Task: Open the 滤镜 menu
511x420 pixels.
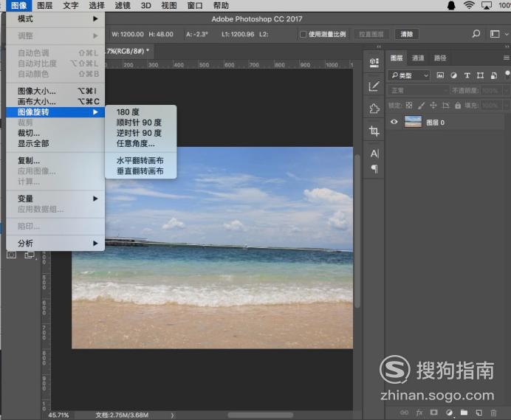Action: 123,6
